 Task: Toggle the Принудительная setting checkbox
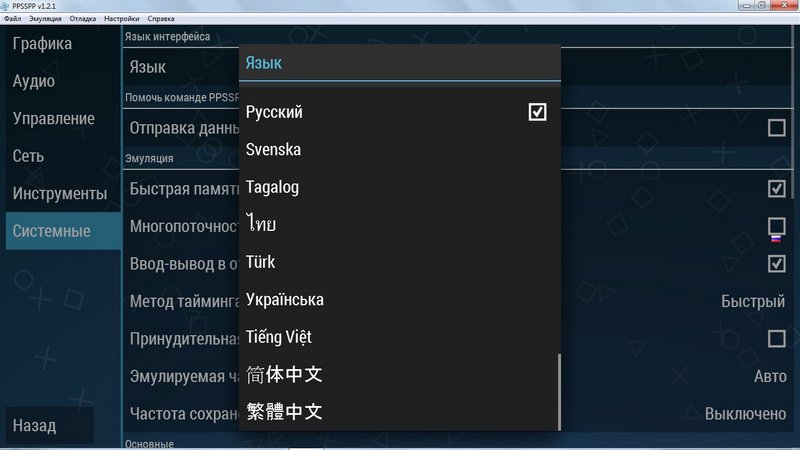click(x=777, y=339)
